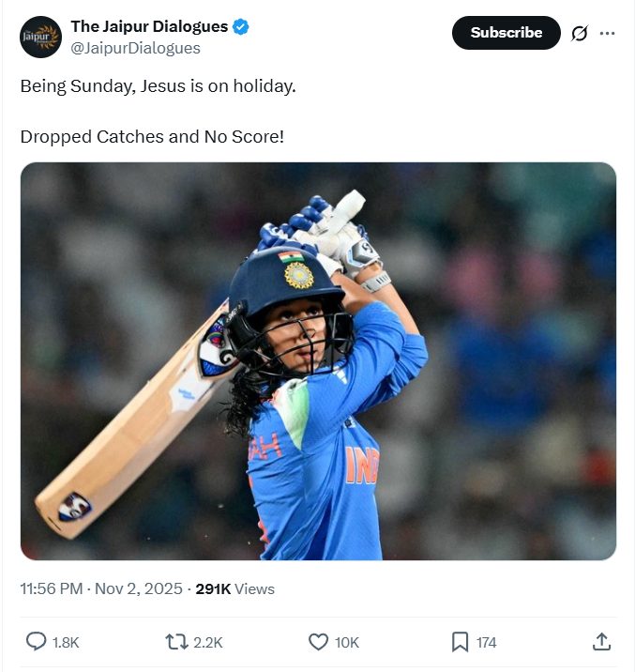Click the 1.8K replies count
The height and width of the screenshot is (672, 635).
click(x=66, y=643)
